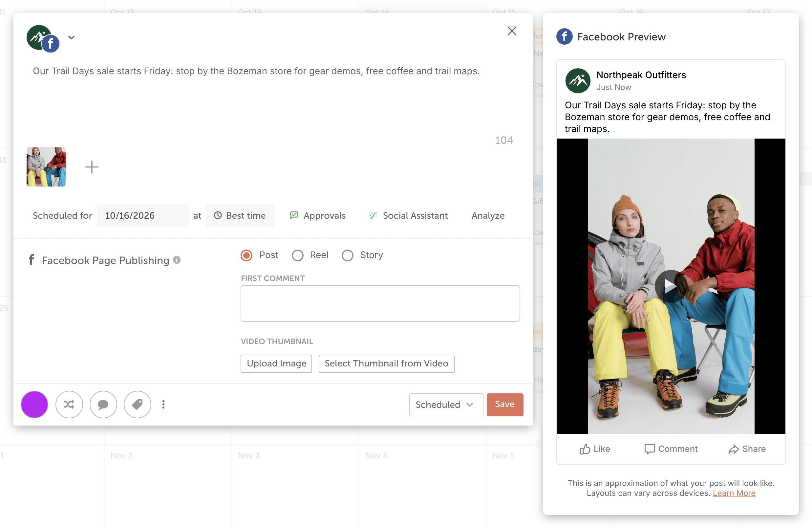
Task: Click the shuffle icon in the bottom toolbar
Action: [x=69, y=405]
